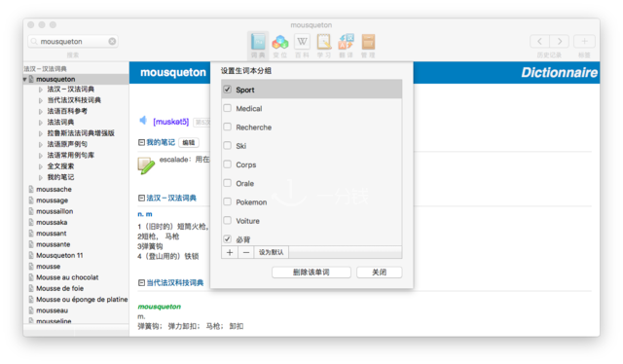Click the 设为默认 button
The height and width of the screenshot is (364, 623).
[272, 252]
